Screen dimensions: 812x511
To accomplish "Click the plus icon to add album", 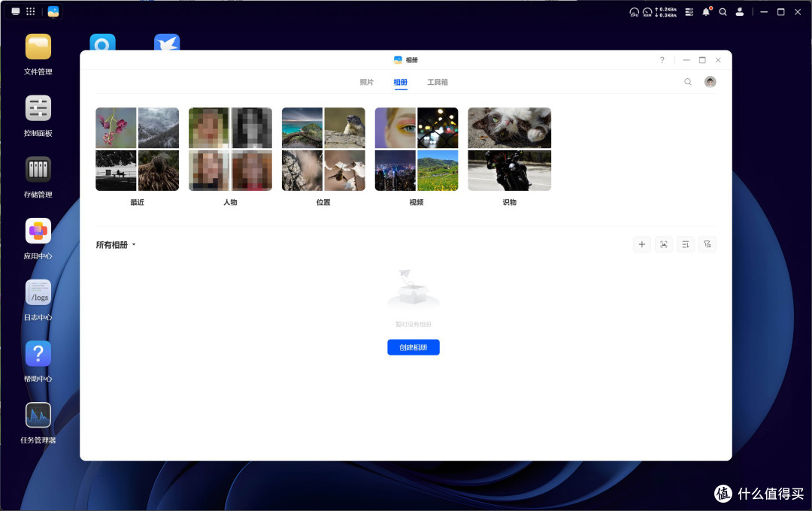I will point(641,244).
